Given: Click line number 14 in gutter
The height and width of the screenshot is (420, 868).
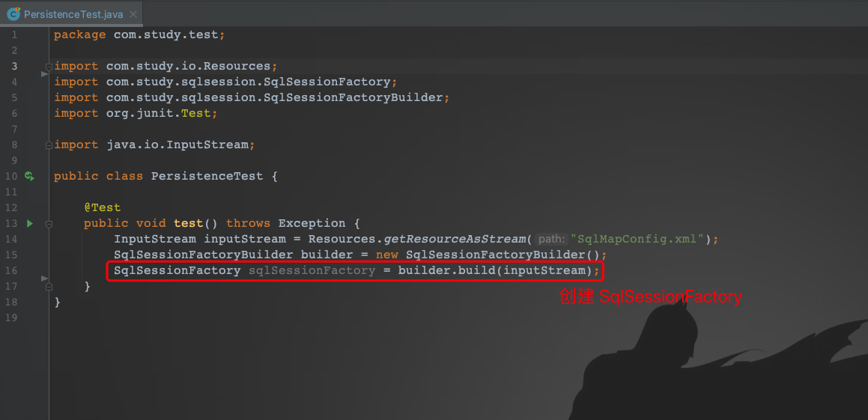Looking at the screenshot, I should click(x=12, y=239).
